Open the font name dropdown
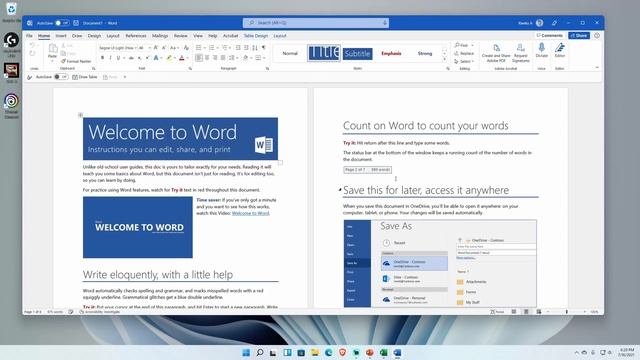The image size is (640, 360). tap(136, 48)
